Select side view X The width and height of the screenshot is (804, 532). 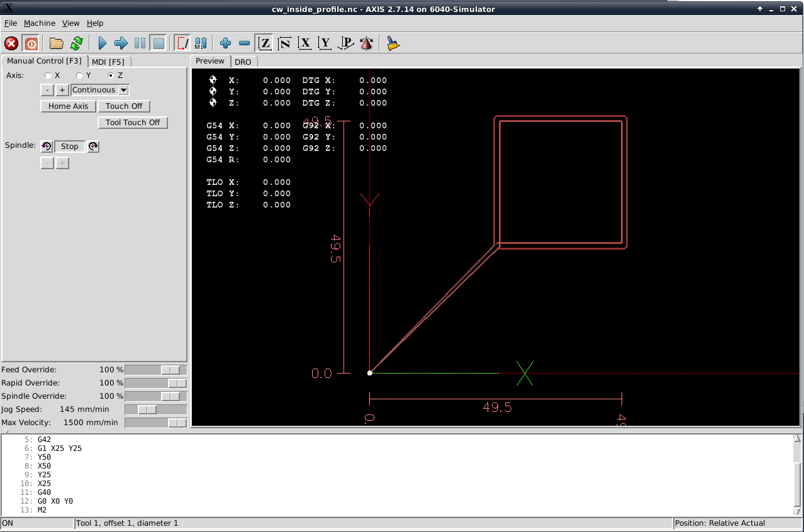[x=304, y=43]
